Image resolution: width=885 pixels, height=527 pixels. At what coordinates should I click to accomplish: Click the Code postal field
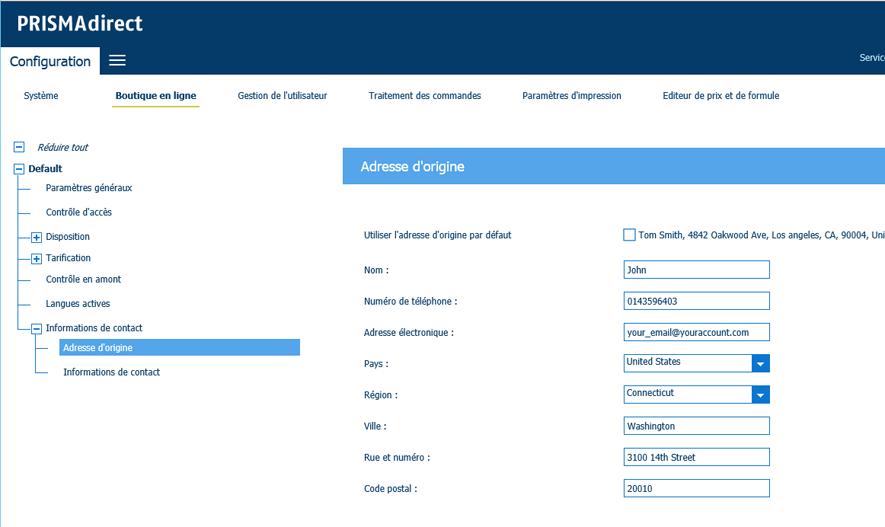click(x=696, y=489)
